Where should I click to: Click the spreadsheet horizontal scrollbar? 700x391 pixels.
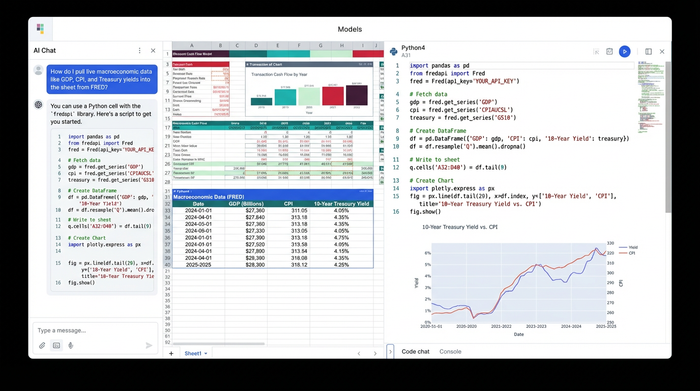pyautogui.click(x=219, y=344)
